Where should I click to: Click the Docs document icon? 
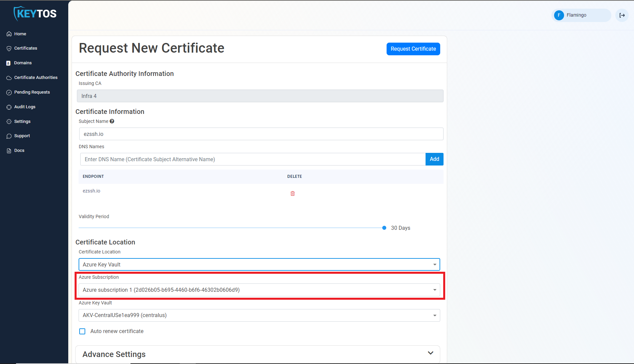(9, 151)
